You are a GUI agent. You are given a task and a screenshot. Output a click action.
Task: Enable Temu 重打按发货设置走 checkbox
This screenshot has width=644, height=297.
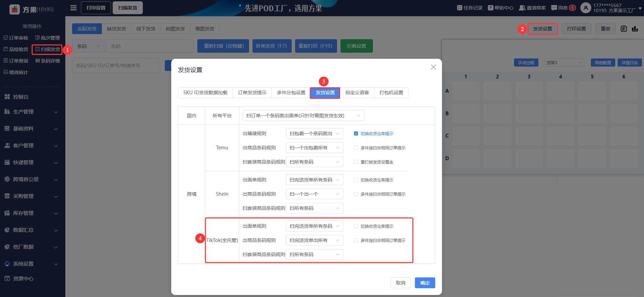[356, 162]
